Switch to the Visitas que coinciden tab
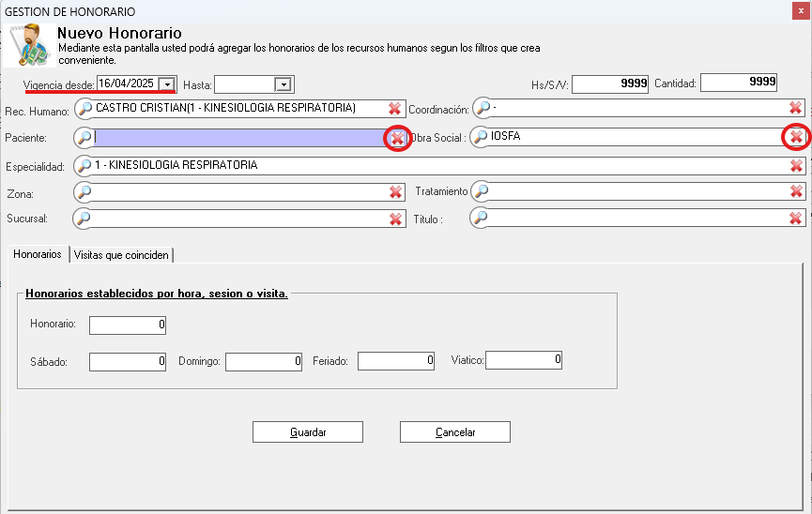Viewport: 812px width, 514px height. click(x=122, y=254)
